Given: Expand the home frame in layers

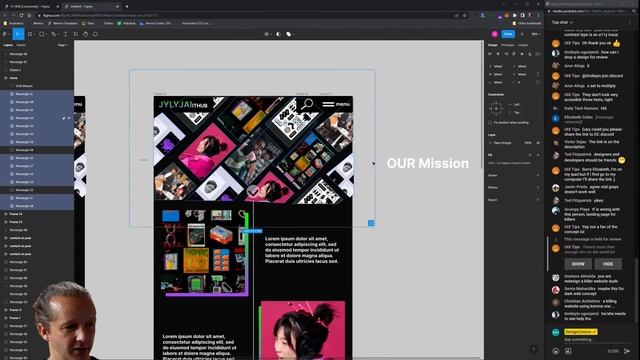Looking at the screenshot, I should pos(6,78).
